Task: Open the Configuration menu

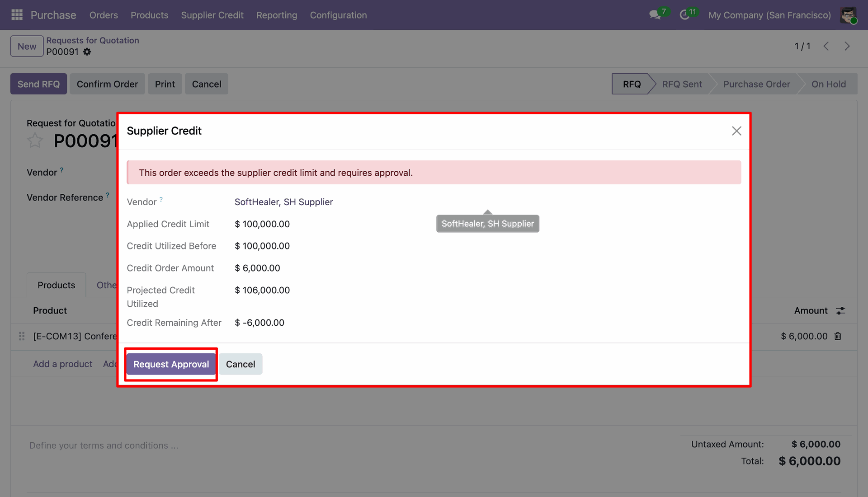Action: [x=338, y=15]
